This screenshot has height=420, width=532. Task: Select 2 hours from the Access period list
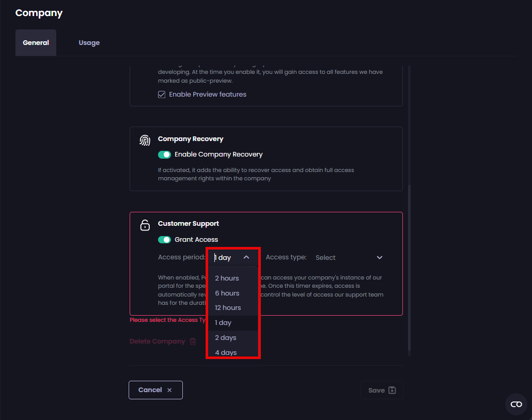coord(227,278)
